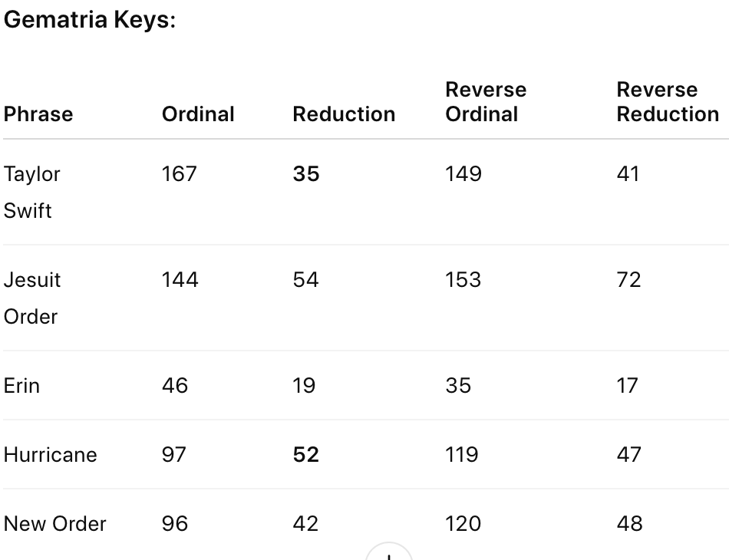Click the Reverse Reduction value 48

click(629, 524)
